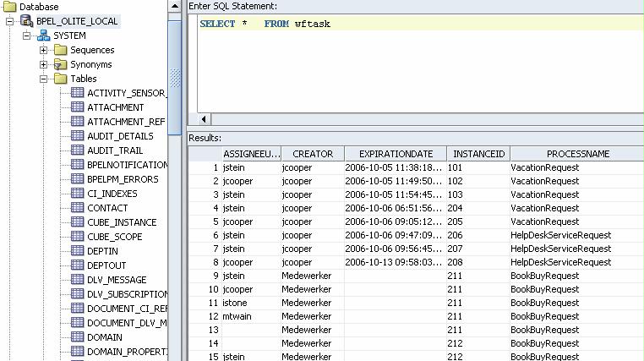Click row number 1 in results

click(x=216, y=167)
